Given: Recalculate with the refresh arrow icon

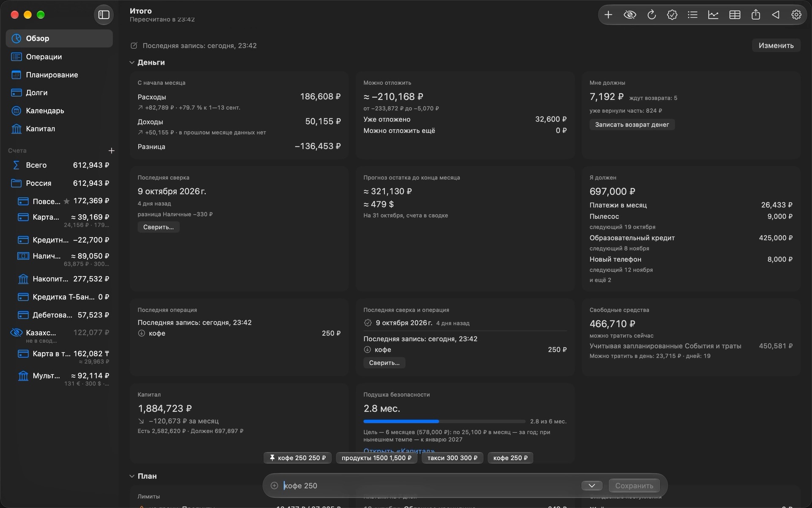Looking at the screenshot, I should 651,15.
